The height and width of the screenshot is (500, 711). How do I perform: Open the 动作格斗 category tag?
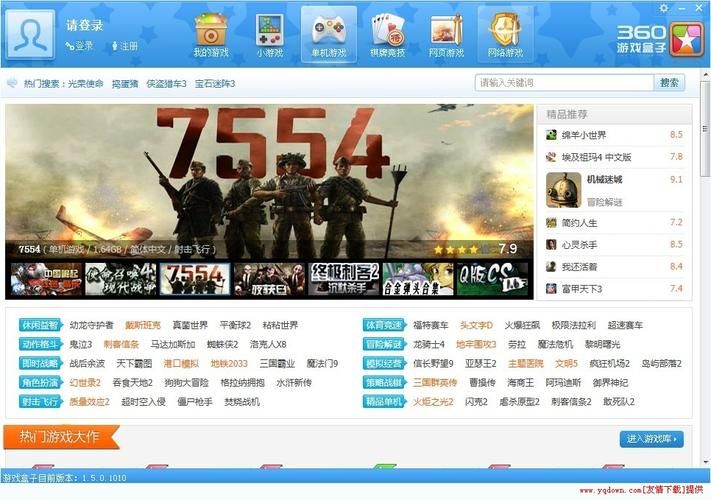40,344
